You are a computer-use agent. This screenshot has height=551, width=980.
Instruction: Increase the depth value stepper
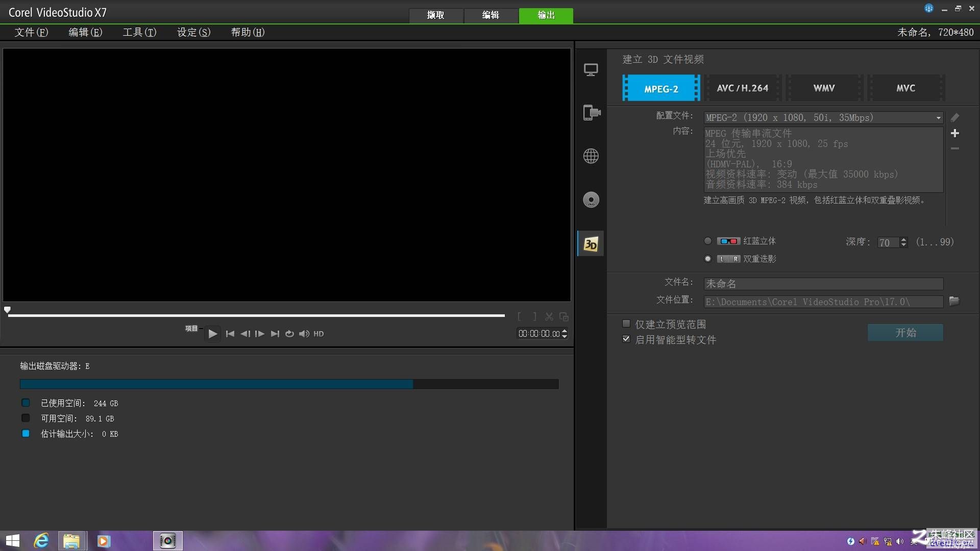pos(903,240)
